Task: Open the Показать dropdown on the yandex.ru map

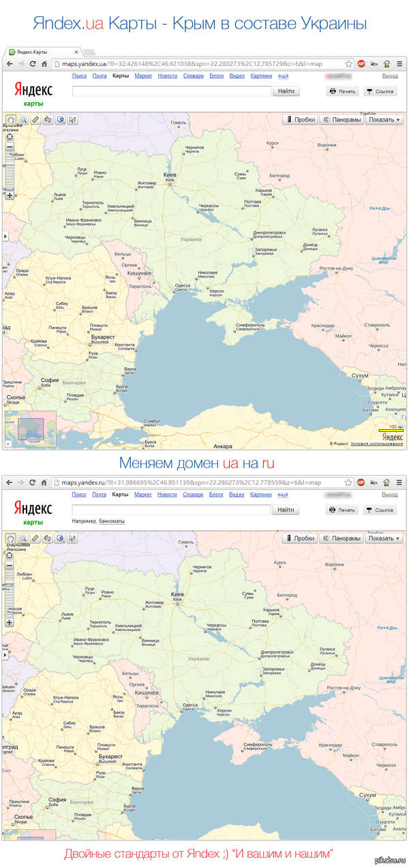Action: pyautogui.click(x=384, y=538)
